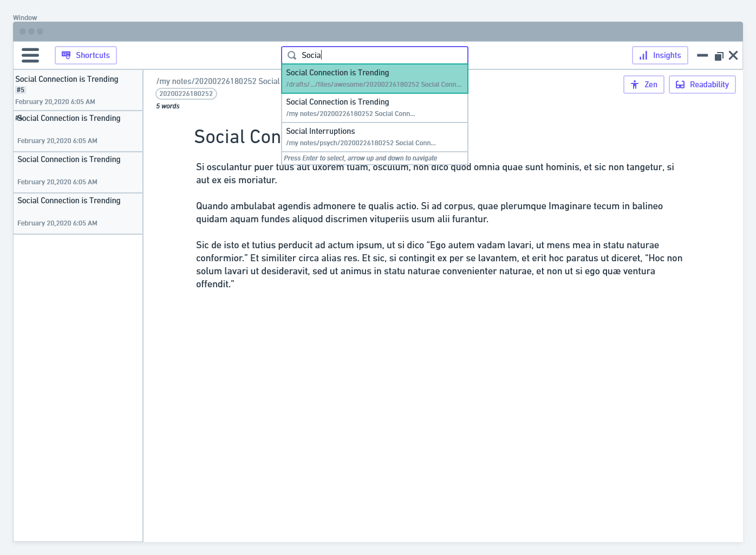
Task: Click the paragraph starting with Sic de isto
Action: pos(439,264)
